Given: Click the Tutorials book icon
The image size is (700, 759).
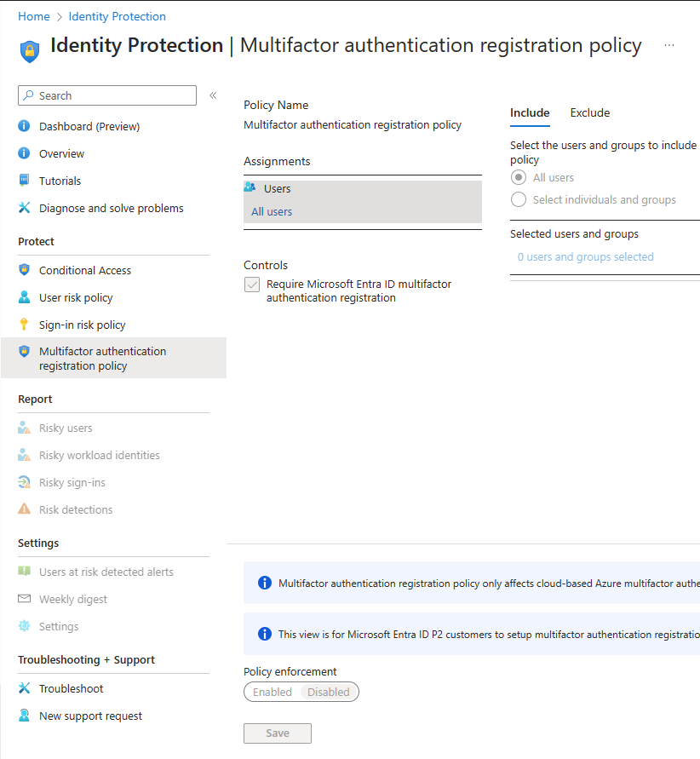Looking at the screenshot, I should [24, 181].
